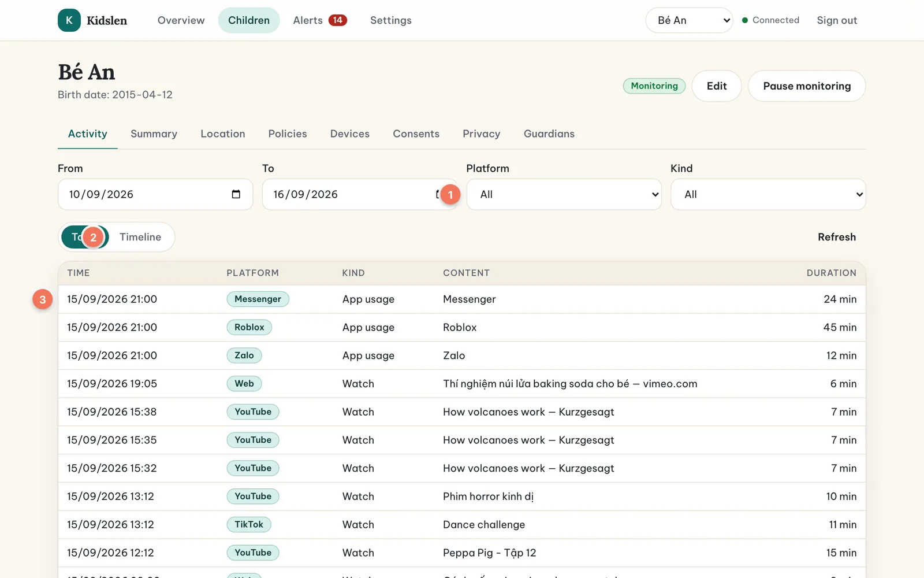924x578 pixels.
Task: Click the Messenger platform badge
Action: pos(258,299)
